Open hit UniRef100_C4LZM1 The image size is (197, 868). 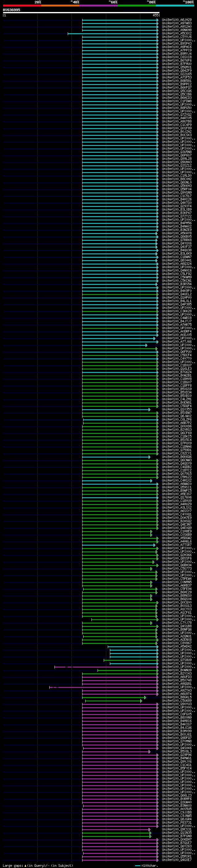[176, 399]
